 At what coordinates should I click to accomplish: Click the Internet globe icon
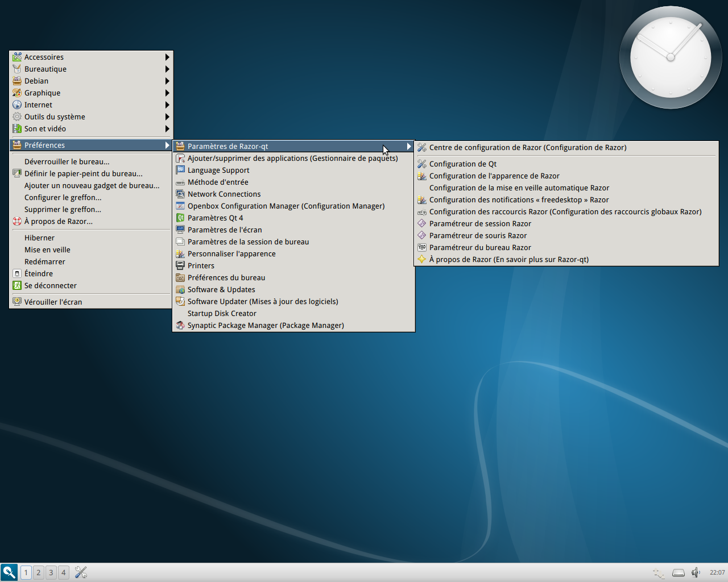click(17, 105)
